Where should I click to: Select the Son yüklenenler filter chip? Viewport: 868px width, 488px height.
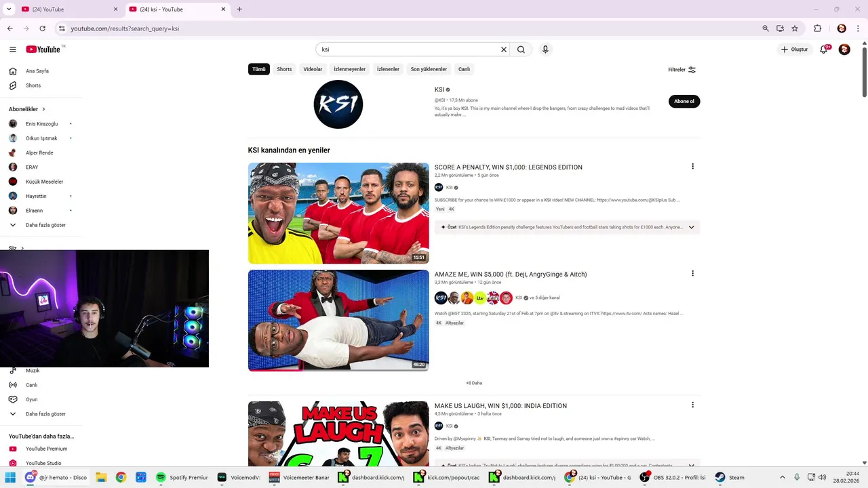click(x=429, y=69)
